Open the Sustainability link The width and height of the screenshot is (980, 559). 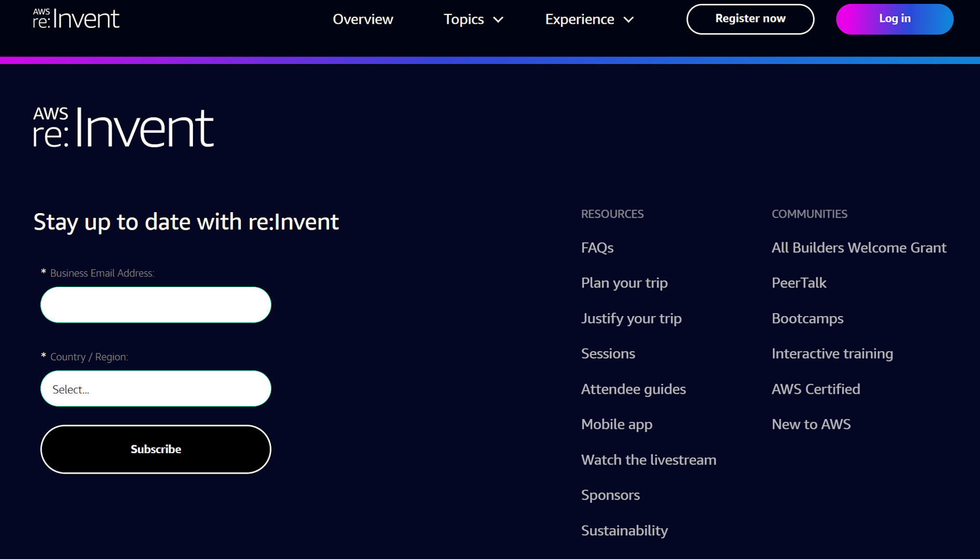624,531
